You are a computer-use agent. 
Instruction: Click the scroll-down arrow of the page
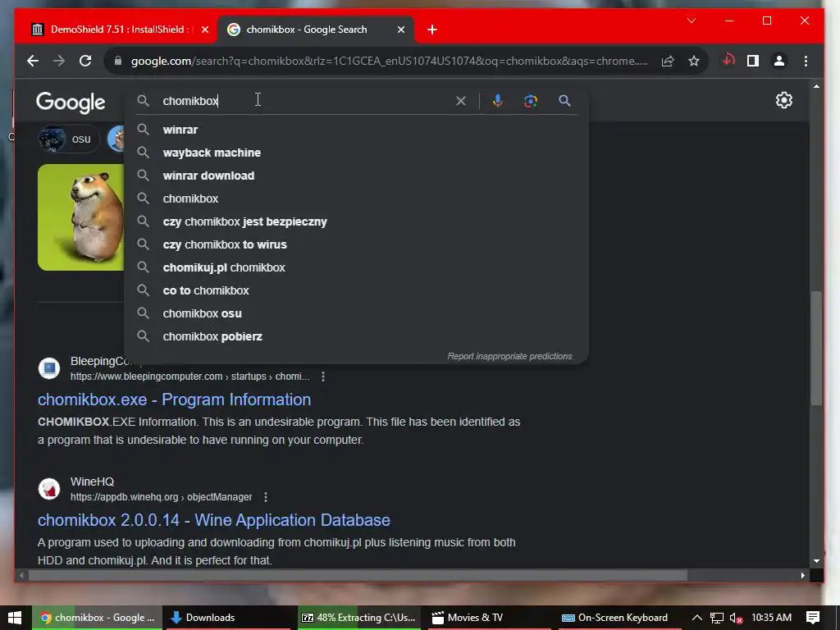click(816, 561)
